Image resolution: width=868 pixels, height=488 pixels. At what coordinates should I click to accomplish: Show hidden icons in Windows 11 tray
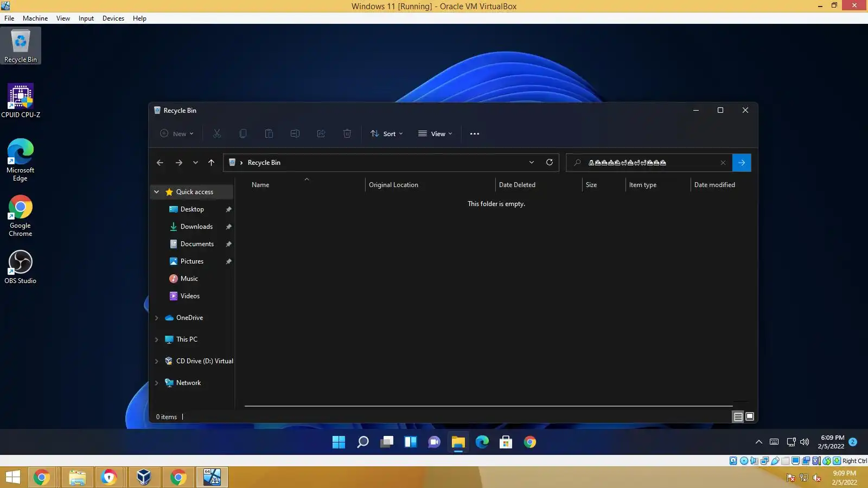pos(759,442)
